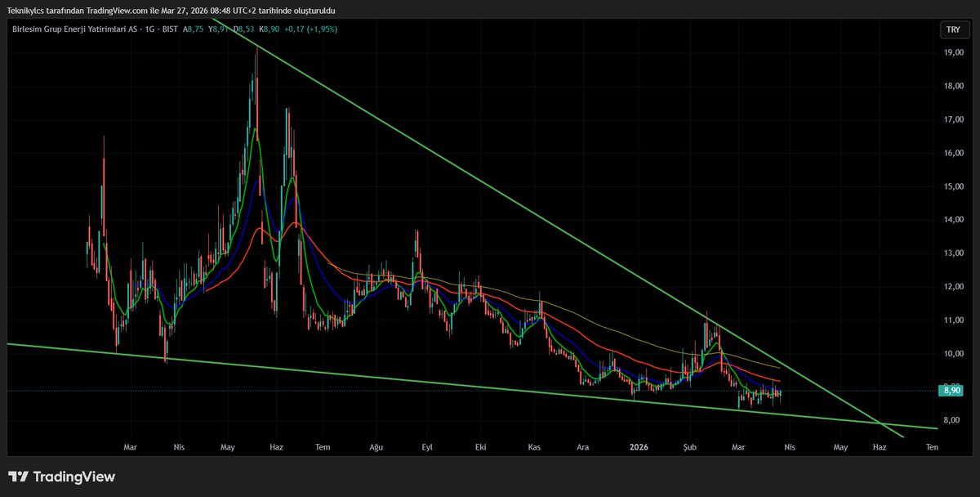The width and height of the screenshot is (980, 497).
Task: Click the green 8,90 current price tag
Action: coord(951,391)
